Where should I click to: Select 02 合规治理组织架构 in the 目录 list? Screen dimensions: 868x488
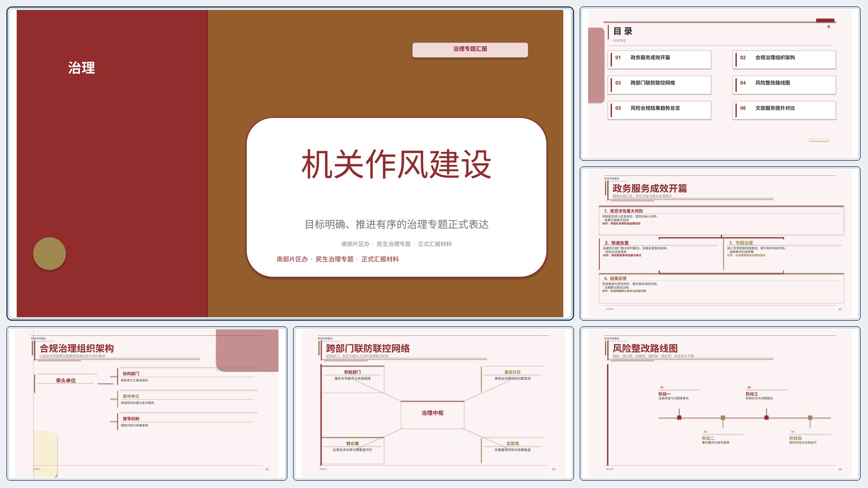pos(784,59)
